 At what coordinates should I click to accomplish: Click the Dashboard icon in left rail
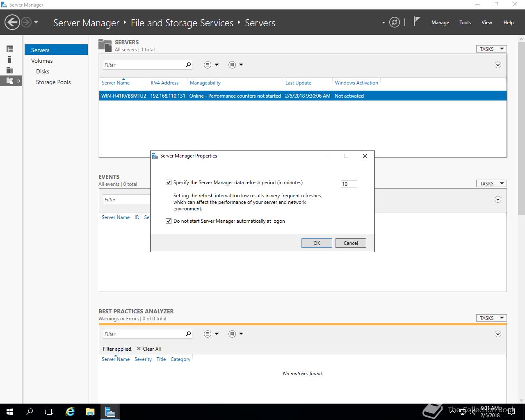click(x=10, y=49)
